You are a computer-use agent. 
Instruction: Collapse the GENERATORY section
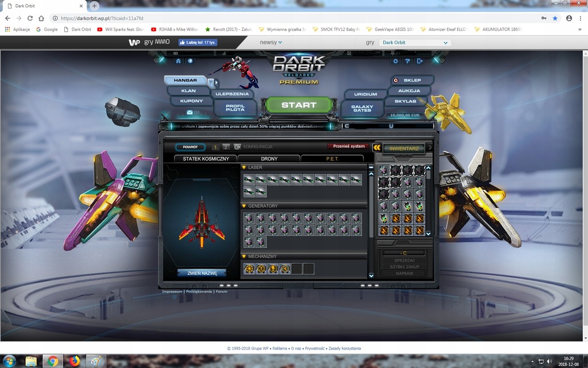tap(243, 206)
